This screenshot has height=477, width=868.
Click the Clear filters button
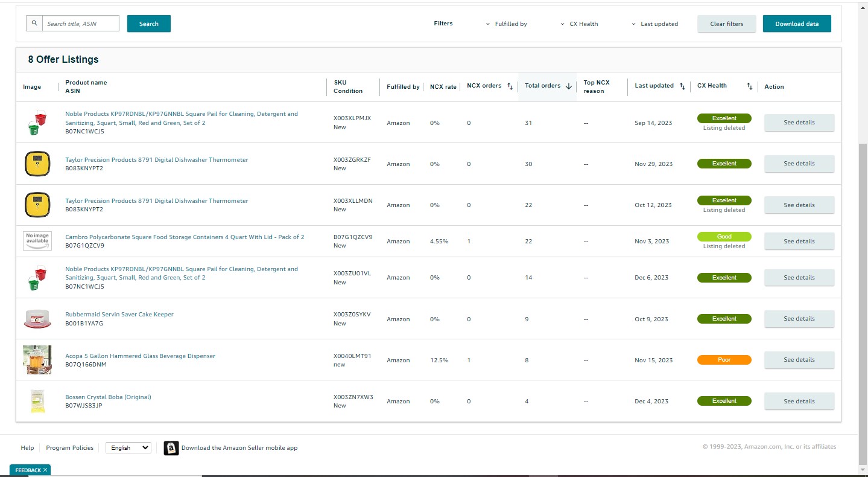point(727,24)
